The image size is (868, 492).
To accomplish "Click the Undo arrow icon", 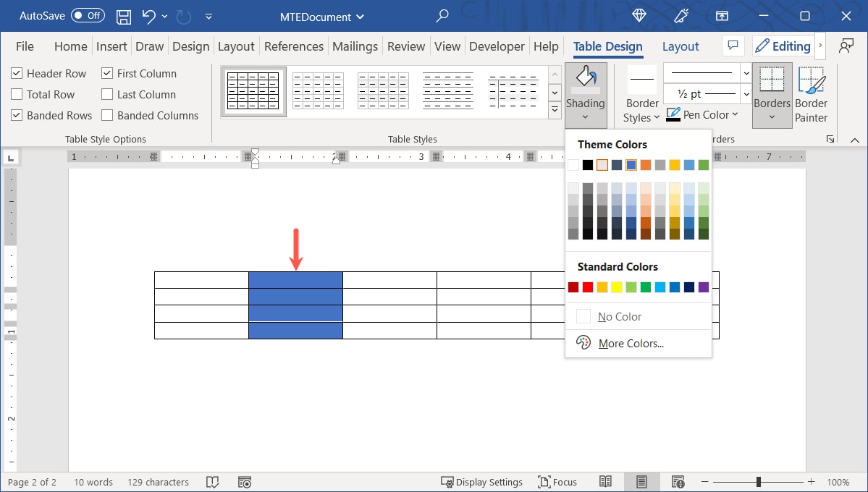I will tap(148, 15).
